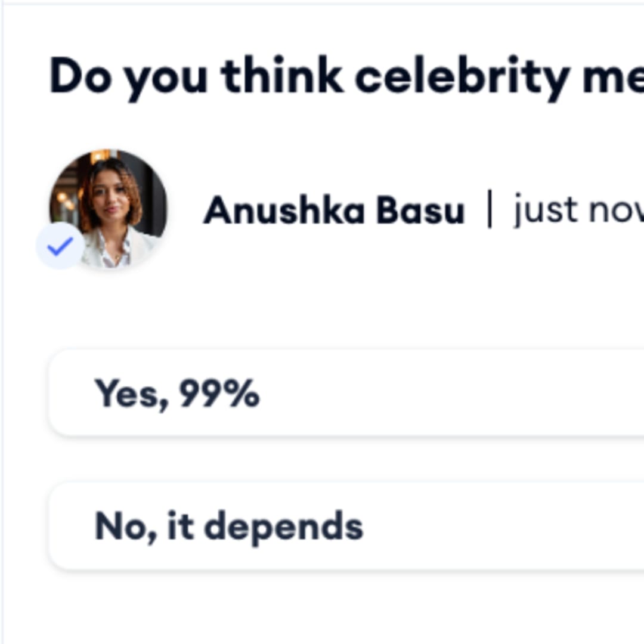
Task: Open the celebrity poll question title
Action: coord(346,76)
